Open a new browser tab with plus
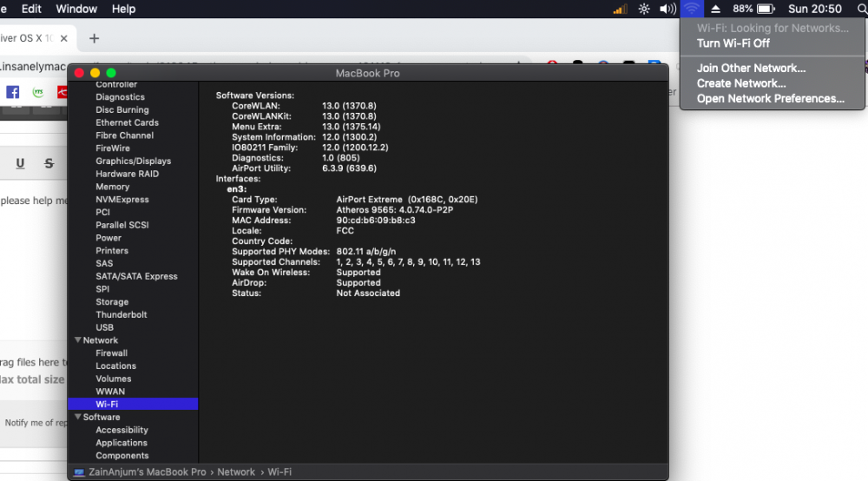 pyautogui.click(x=94, y=38)
